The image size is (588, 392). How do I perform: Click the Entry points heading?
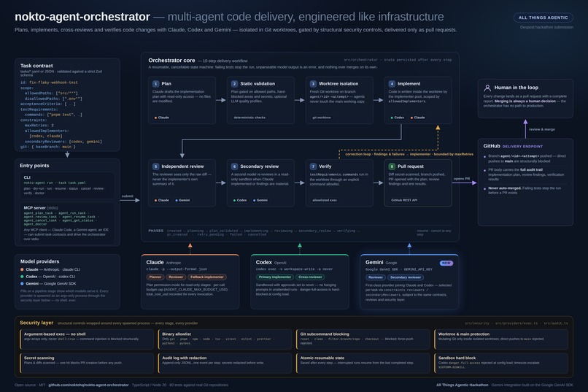click(x=34, y=166)
